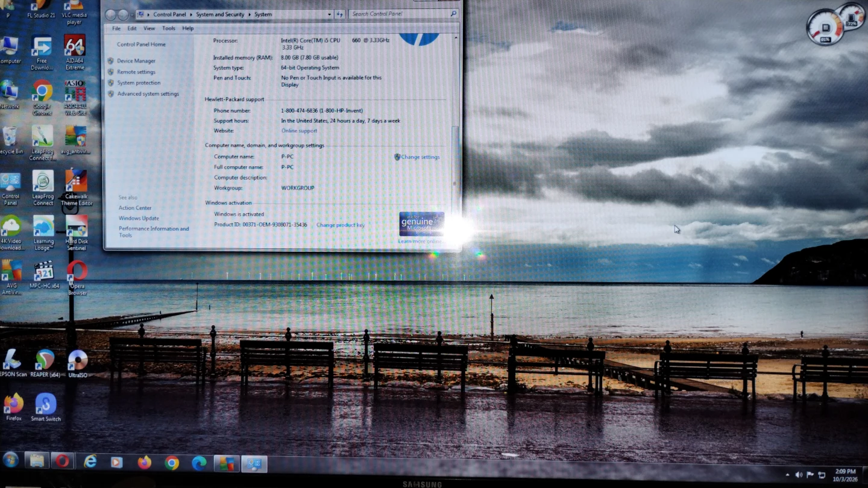Open the Edit menu
Screen dimensions: 868x488
(132, 28)
